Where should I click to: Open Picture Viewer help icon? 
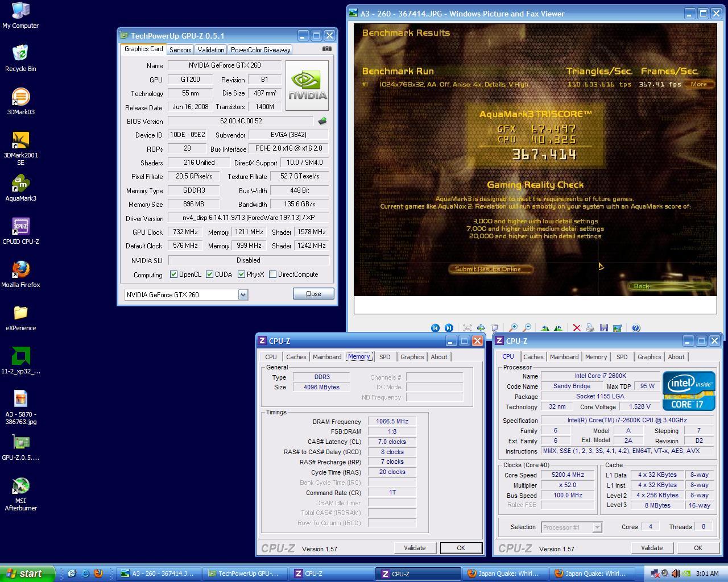[x=636, y=328]
